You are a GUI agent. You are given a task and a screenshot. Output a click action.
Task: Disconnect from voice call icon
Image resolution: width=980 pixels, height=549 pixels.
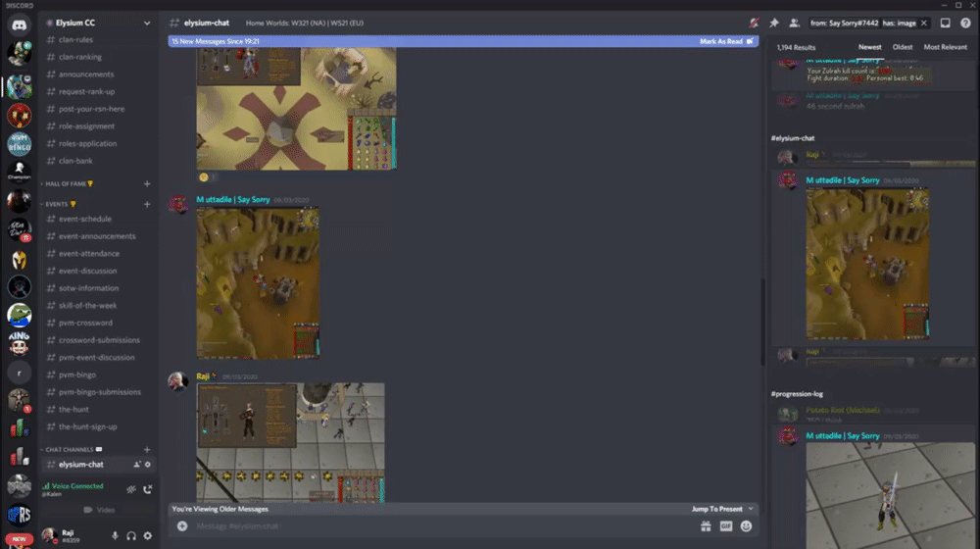pyautogui.click(x=148, y=489)
